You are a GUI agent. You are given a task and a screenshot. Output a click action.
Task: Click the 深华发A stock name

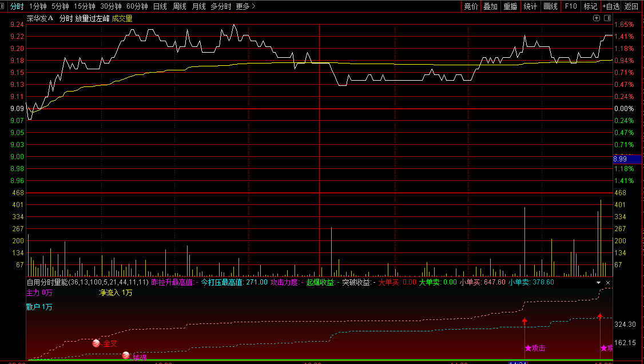coord(40,18)
